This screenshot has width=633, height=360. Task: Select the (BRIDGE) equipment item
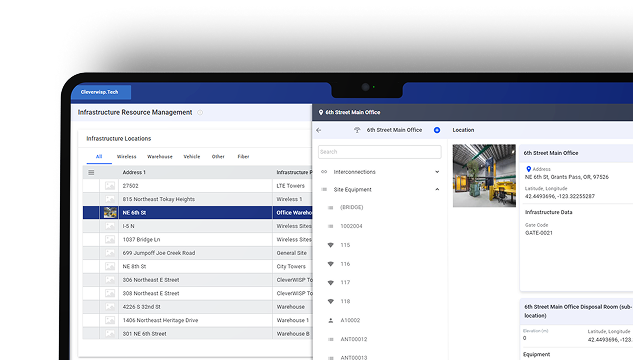coord(352,207)
